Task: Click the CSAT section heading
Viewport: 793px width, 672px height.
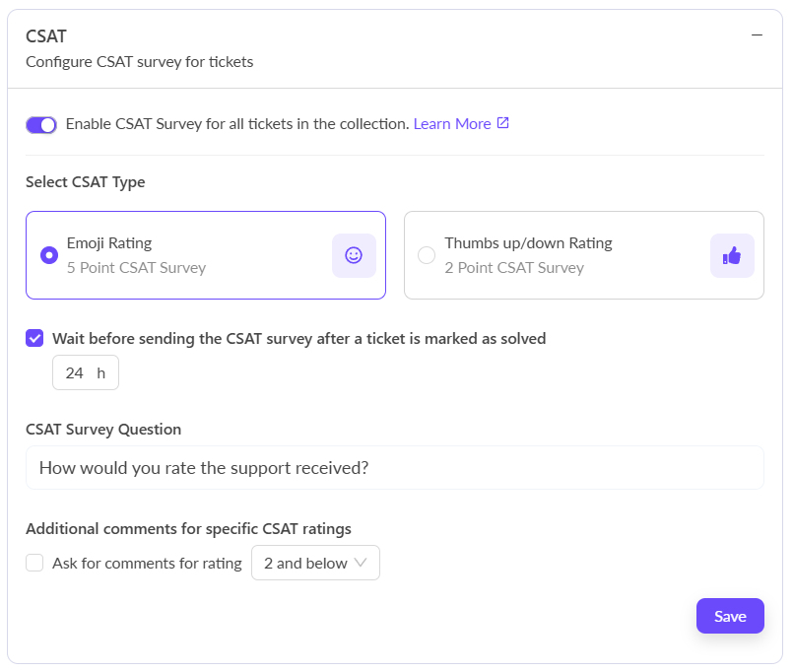Action: coord(46,36)
